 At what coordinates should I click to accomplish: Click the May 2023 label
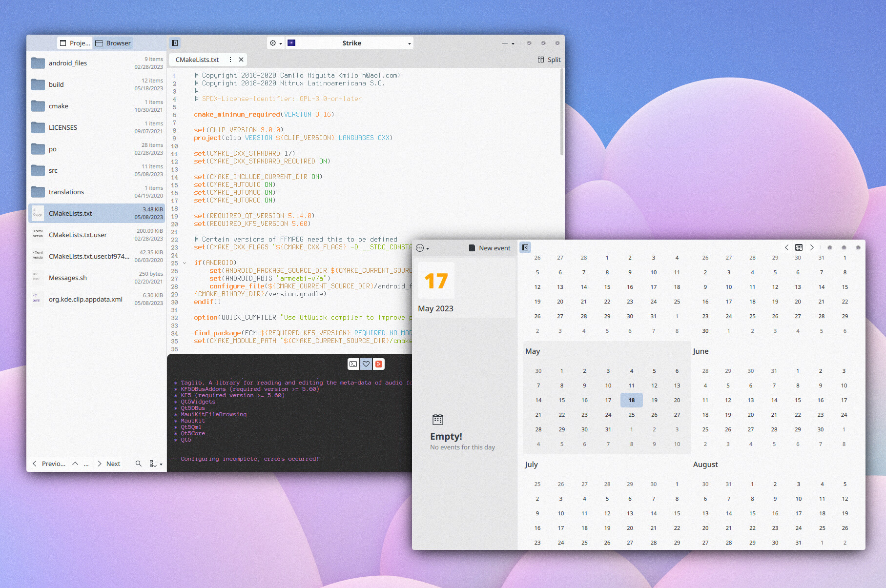coord(435,308)
